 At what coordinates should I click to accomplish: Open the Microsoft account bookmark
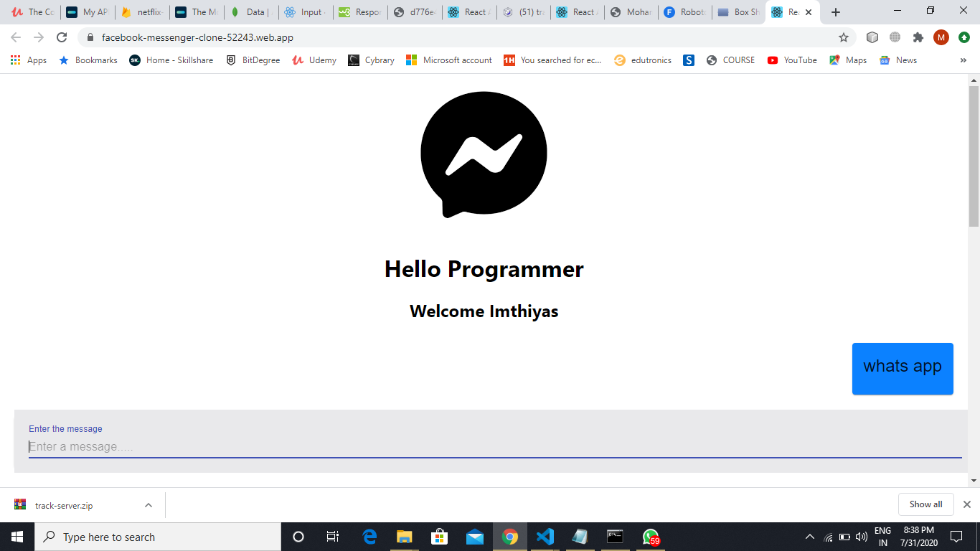click(x=449, y=60)
